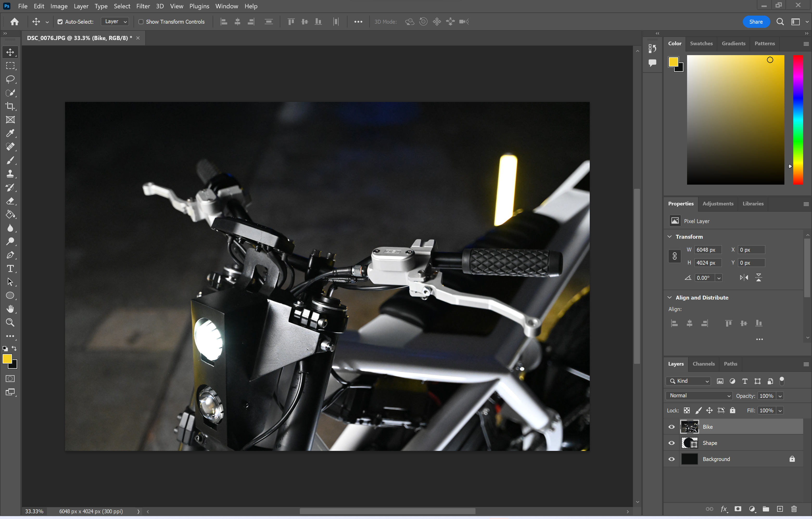Hide the Bike layer
The image size is (812, 519).
click(x=672, y=427)
